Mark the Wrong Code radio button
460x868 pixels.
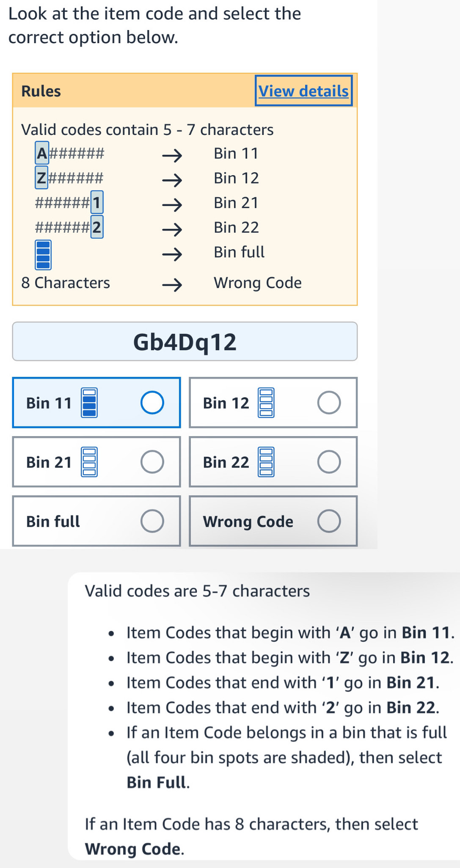[x=329, y=521]
